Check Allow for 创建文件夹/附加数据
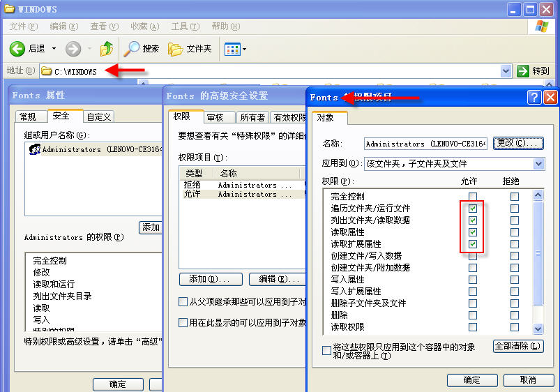Image resolution: width=560 pixels, height=392 pixels. (473, 268)
